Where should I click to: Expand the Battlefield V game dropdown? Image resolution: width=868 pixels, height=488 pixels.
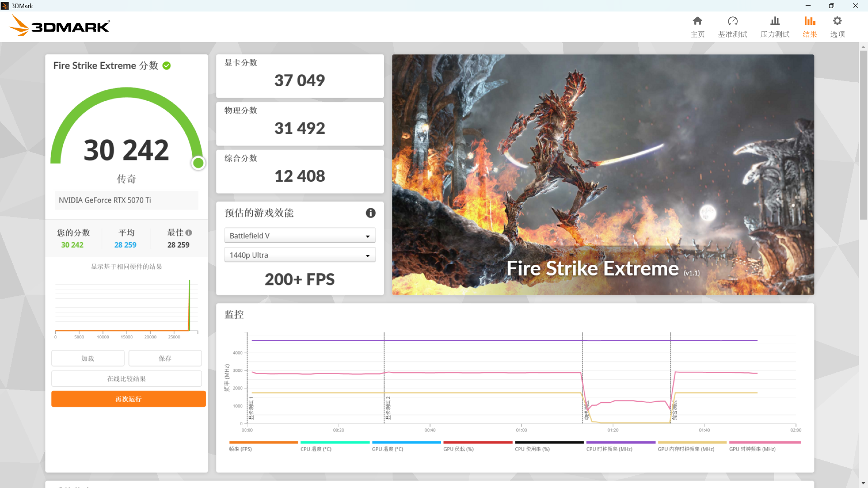click(x=300, y=235)
